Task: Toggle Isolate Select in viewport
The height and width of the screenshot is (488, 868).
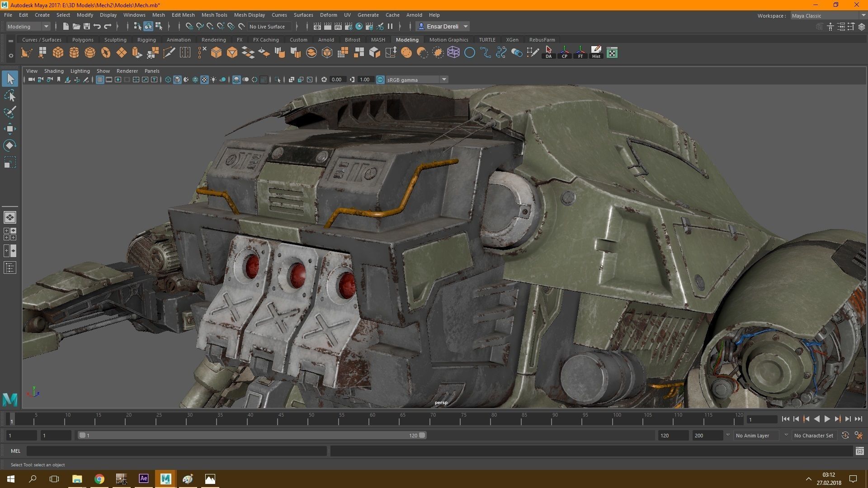Action: click(x=278, y=80)
